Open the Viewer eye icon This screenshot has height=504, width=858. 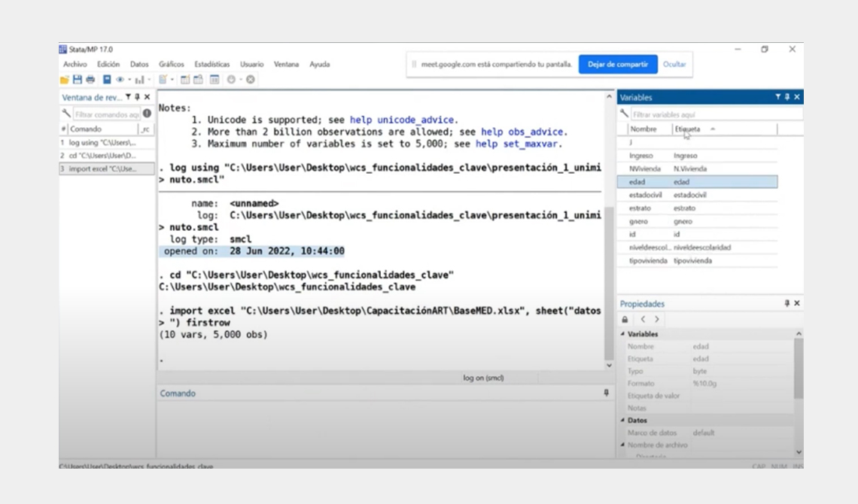pos(120,80)
